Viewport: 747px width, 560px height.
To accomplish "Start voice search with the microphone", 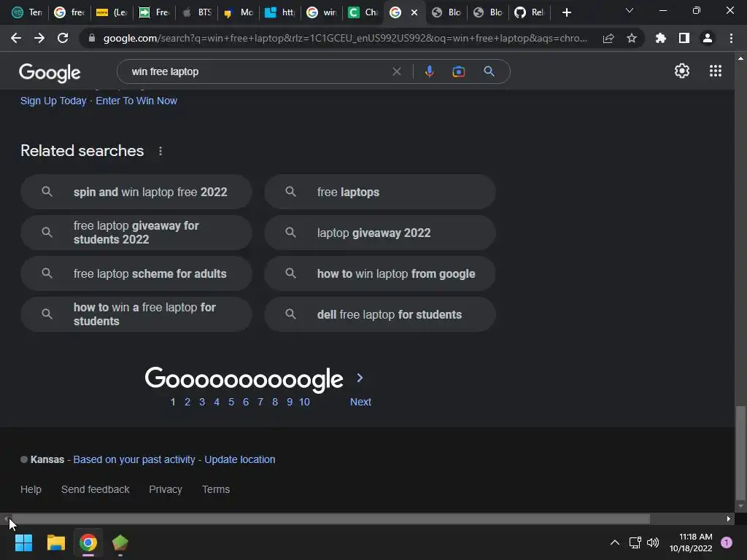I will tap(429, 71).
